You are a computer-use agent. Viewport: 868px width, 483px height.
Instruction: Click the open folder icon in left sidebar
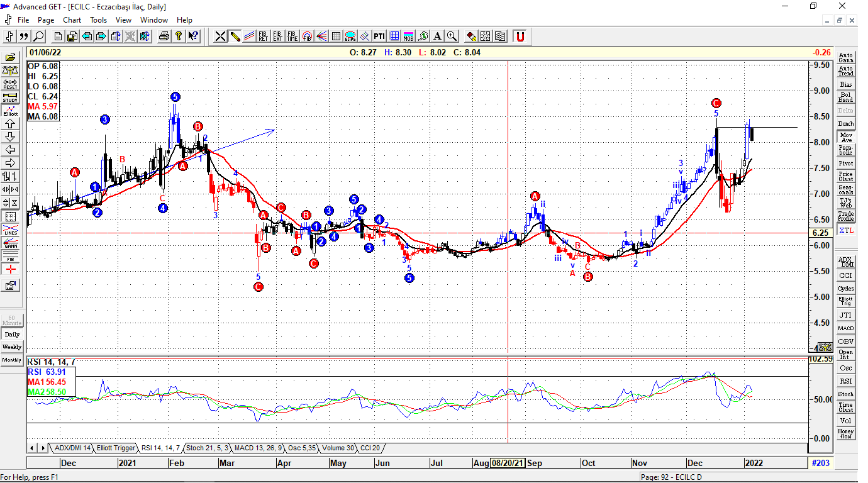(11, 57)
